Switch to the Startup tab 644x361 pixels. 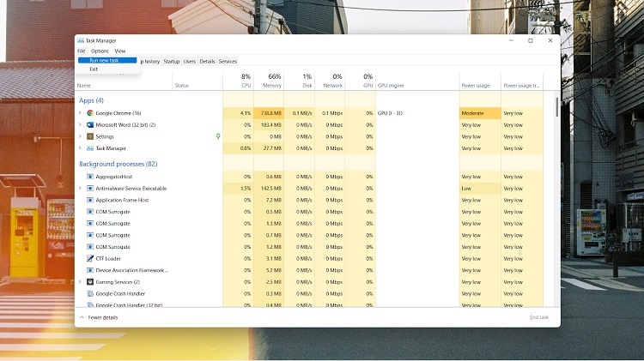pyautogui.click(x=172, y=62)
